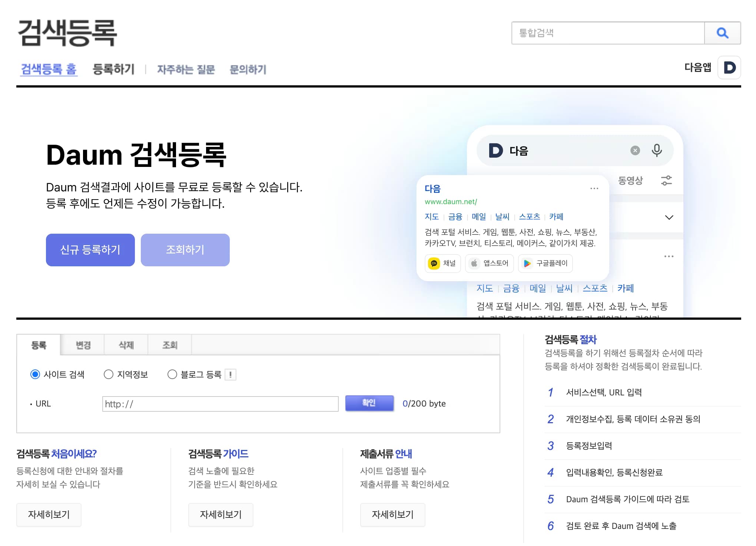Click 지도 link in the result card

click(x=432, y=217)
